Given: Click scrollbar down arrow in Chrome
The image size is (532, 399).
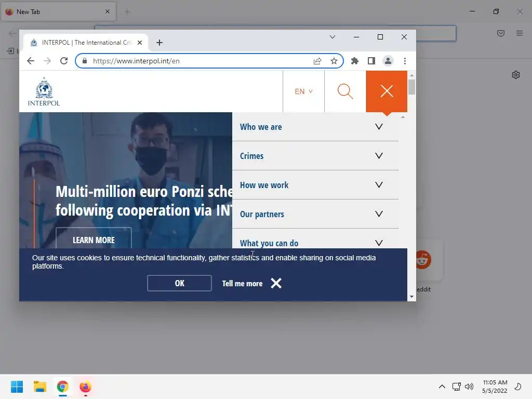Looking at the screenshot, I should pos(411,297).
